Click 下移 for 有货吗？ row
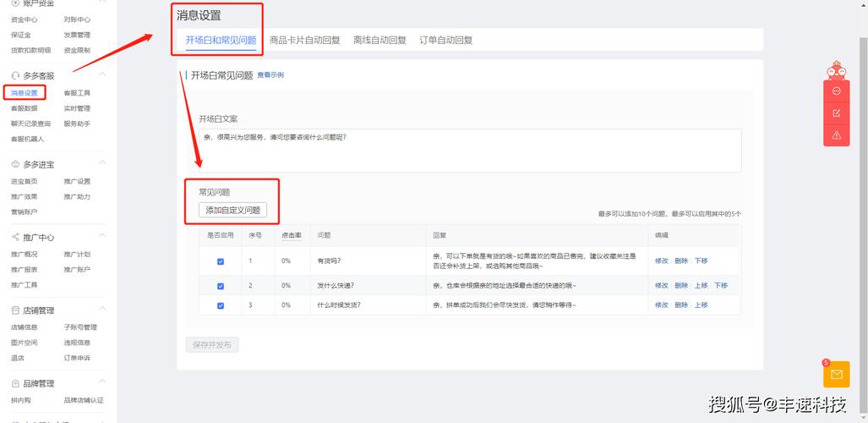 (x=701, y=261)
